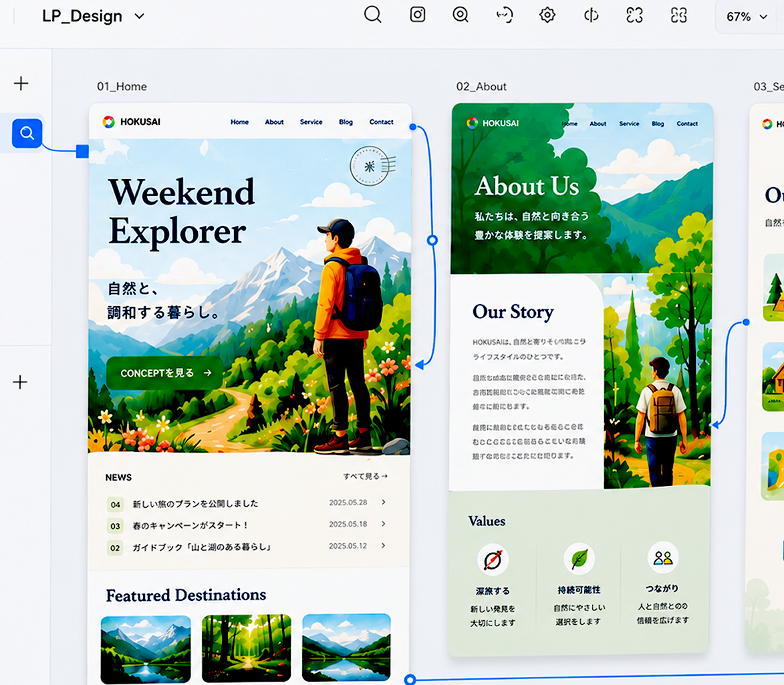Select the Values section heading
This screenshot has width=784, height=685.
[487, 521]
